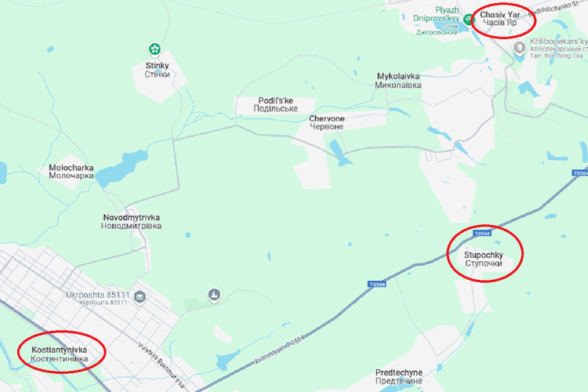Click the green park icon above Stinky
The image size is (588, 392).
[154, 49]
